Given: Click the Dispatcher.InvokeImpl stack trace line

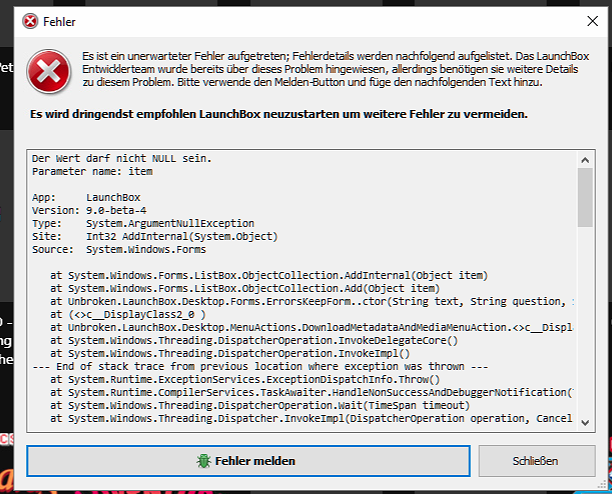Looking at the screenshot, I should [x=312, y=418].
